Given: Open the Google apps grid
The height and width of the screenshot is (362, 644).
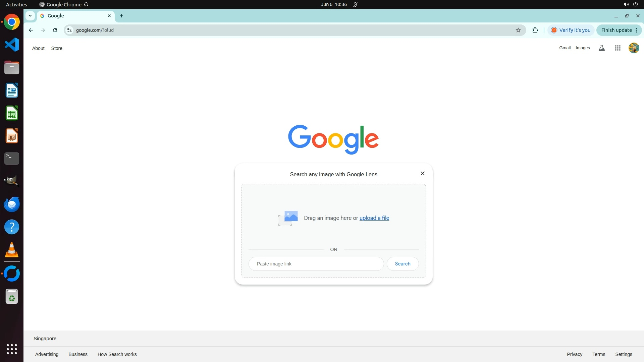Looking at the screenshot, I should (618, 48).
